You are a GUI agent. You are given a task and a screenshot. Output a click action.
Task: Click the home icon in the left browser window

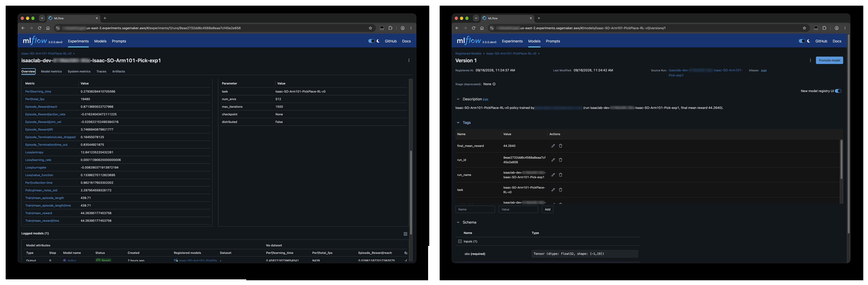(x=48, y=28)
